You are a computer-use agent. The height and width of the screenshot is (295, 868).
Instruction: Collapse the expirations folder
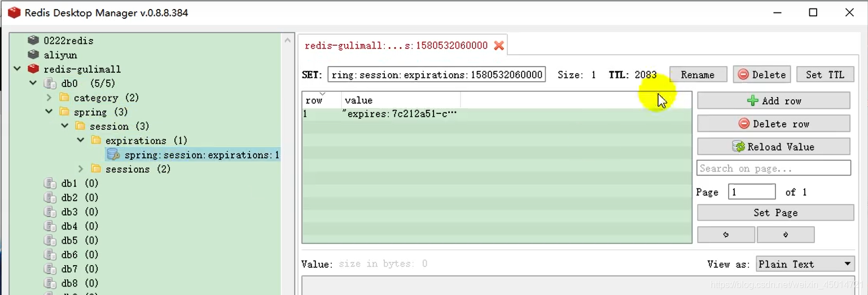point(81,140)
